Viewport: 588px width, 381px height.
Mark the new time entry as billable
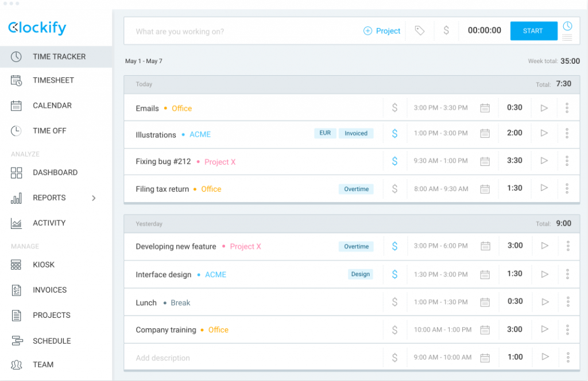click(x=446, y=31)
